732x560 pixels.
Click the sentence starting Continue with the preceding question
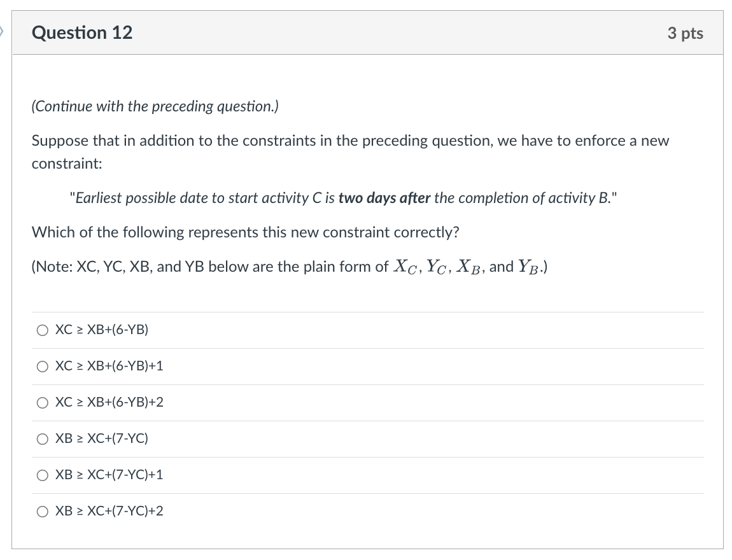click(157, 106)
